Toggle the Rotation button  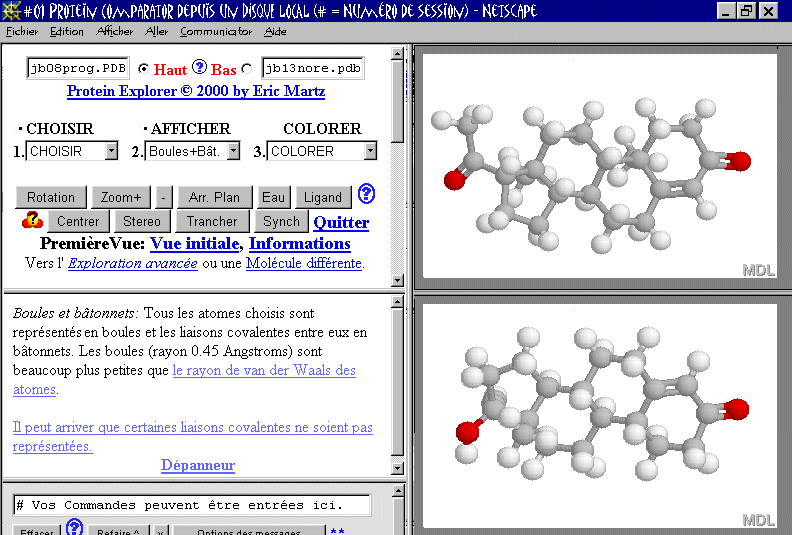pos(51,197)
